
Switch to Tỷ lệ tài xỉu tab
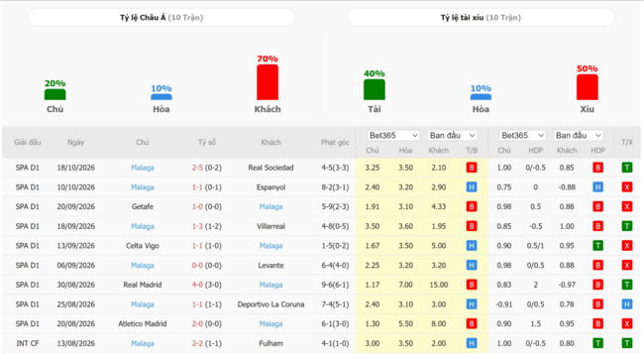click(481, 17)
